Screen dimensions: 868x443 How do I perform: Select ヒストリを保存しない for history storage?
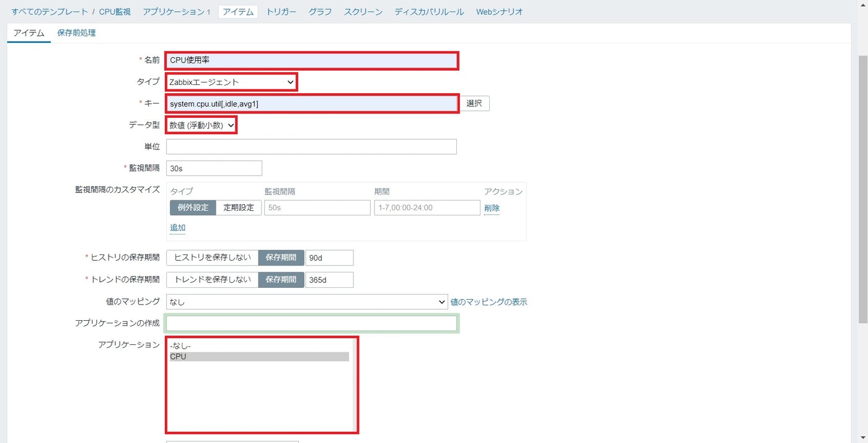211,257
